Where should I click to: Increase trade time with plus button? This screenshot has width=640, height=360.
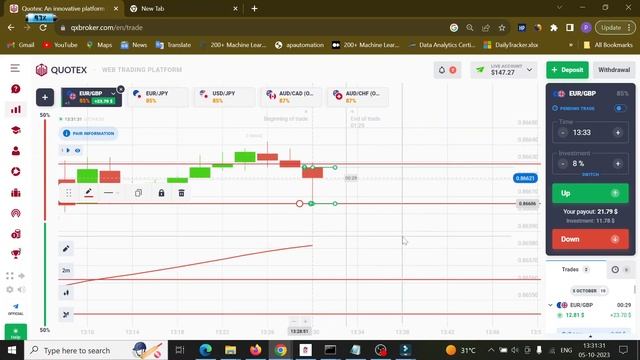pos(618,133)
